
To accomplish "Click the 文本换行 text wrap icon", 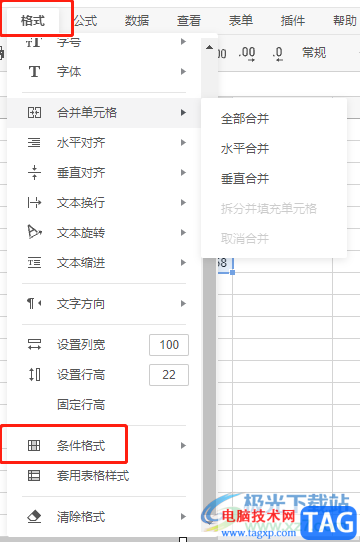I will (x=34, y=203).
